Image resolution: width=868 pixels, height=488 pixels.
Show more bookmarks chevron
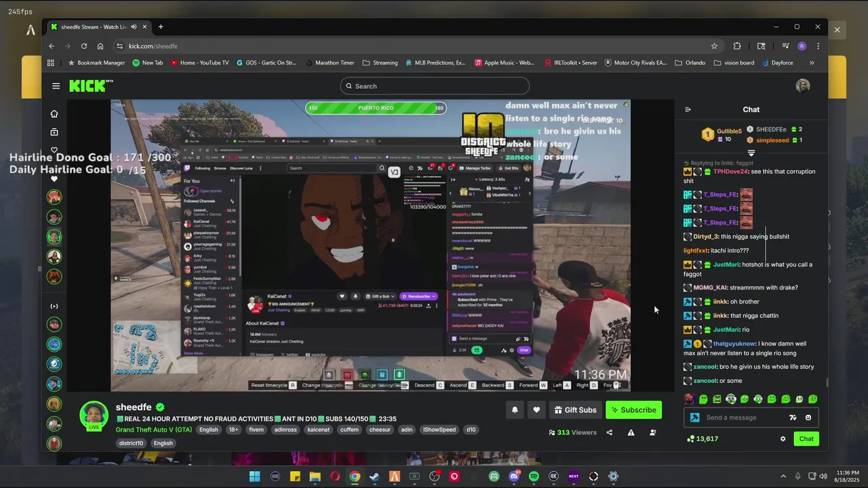click(812, 63)
